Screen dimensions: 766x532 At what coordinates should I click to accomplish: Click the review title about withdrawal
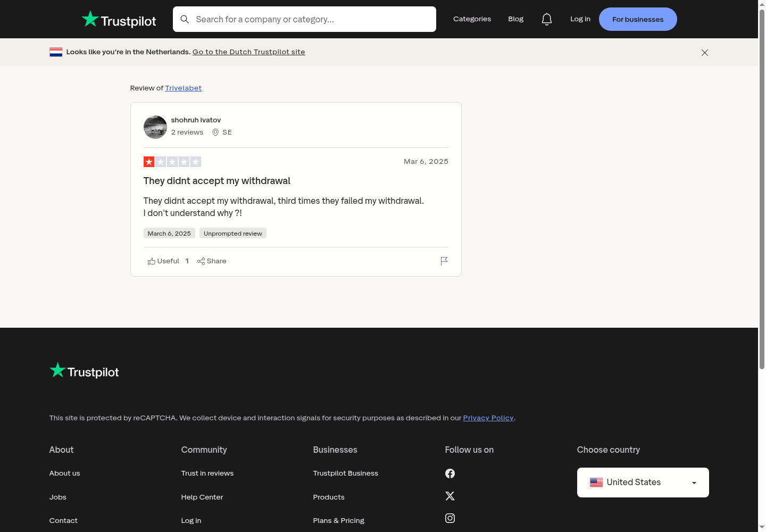click(217, 181)
